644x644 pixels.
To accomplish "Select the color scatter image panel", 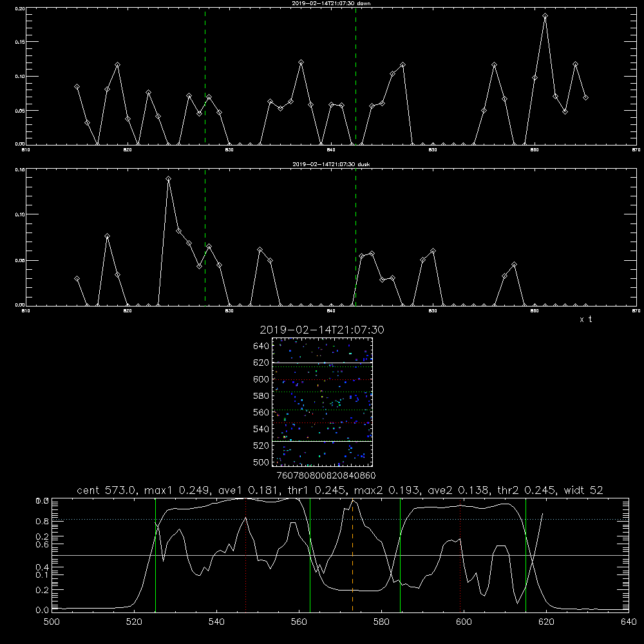I will [x=323, y=402].
